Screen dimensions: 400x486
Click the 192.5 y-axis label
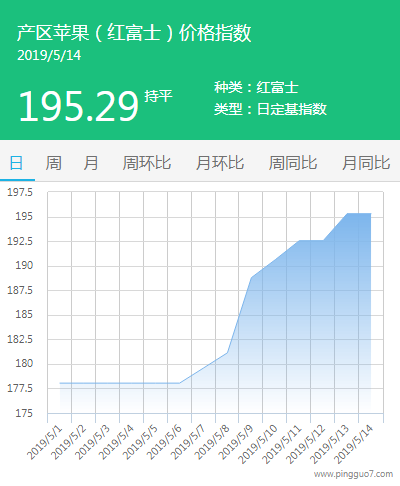20,241
